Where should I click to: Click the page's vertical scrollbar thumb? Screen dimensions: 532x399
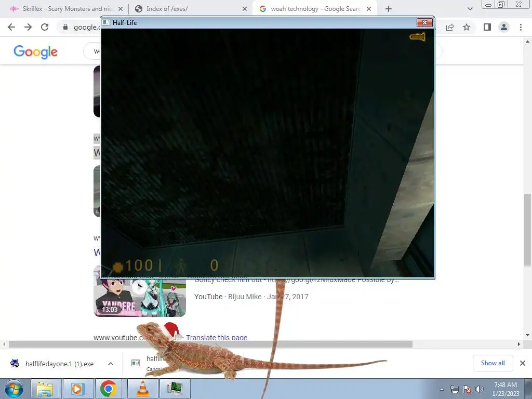527,230
